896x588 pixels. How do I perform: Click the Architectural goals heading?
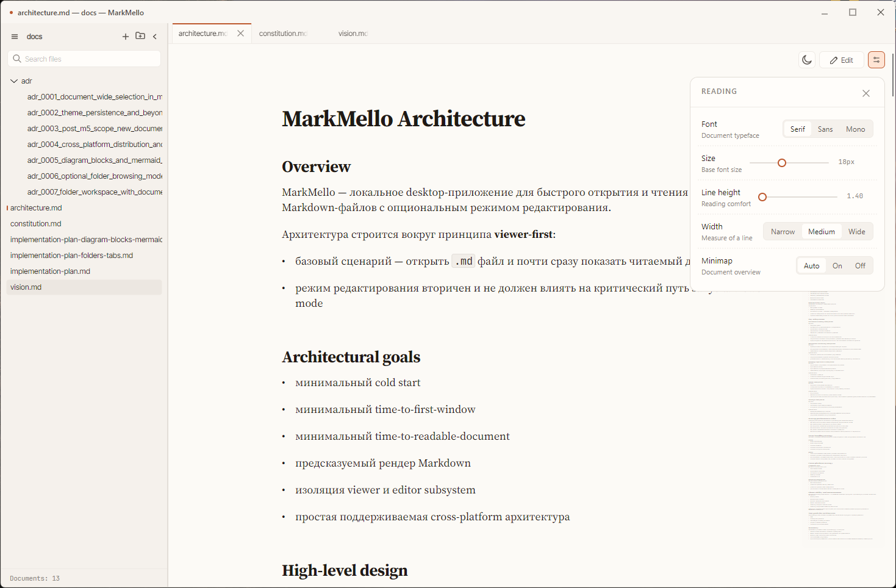pyautogui.click(x=351, y=357)
